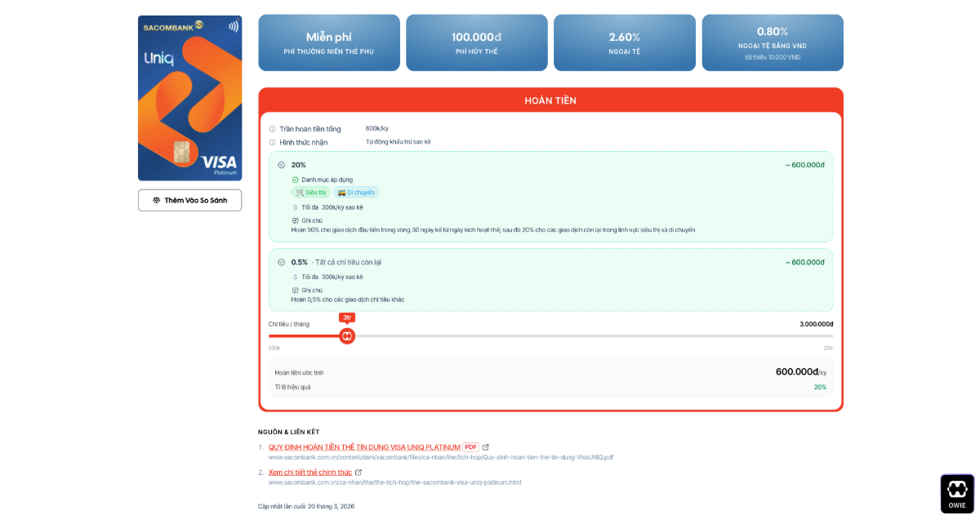Click the 100.000đ phí hủy thẻ tile
The image size is (980, 524).
click(x=477, y=42)
